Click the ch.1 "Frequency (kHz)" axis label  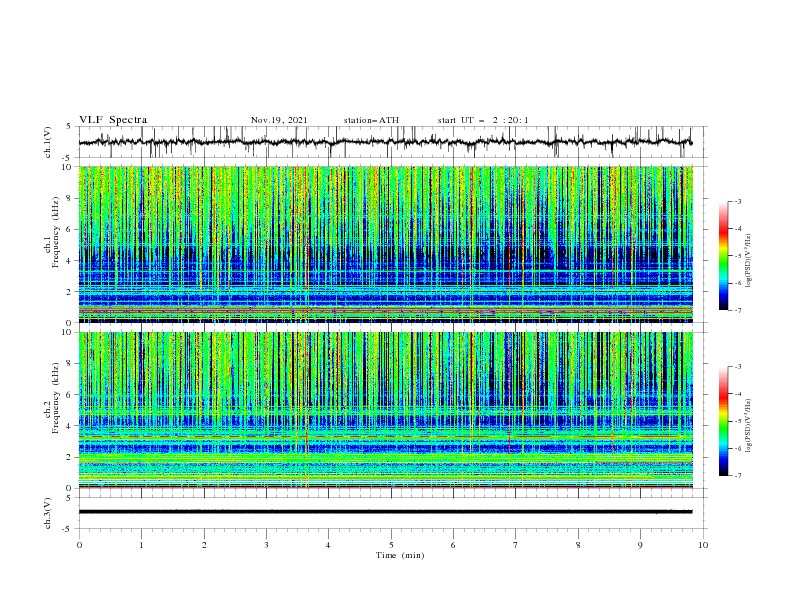coord(56,232)
